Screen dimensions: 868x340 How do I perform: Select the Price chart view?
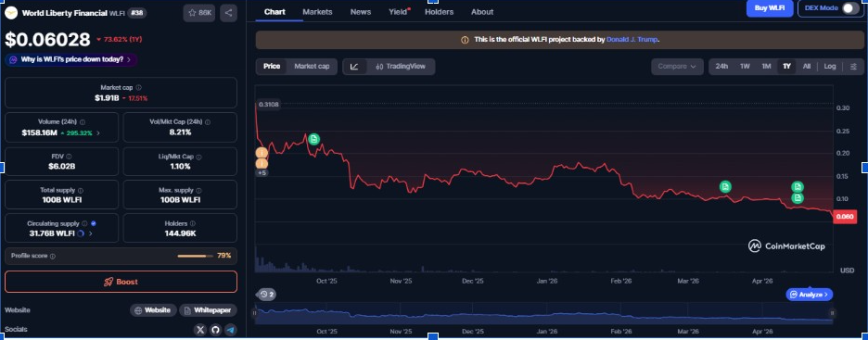(x=272, y=67)
